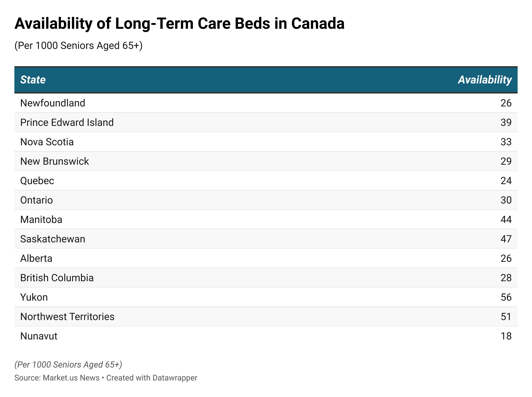Select the Ontario row label

coord(36,200)
